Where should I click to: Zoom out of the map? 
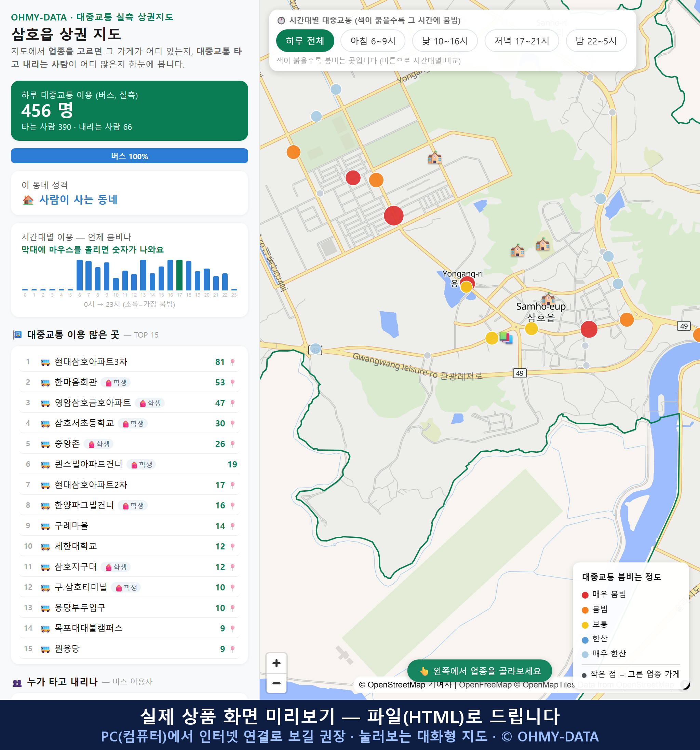pyautogui.click(x=276, y=683)
